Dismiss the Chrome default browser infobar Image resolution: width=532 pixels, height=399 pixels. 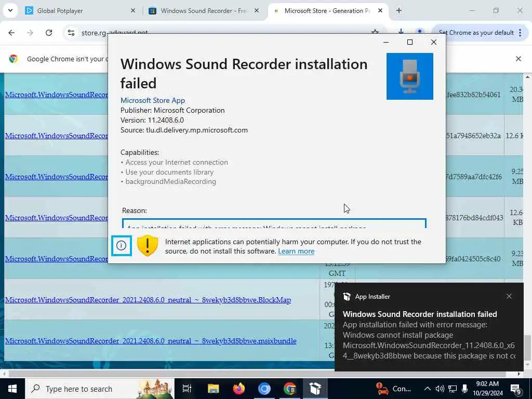(x=518, y=59)
